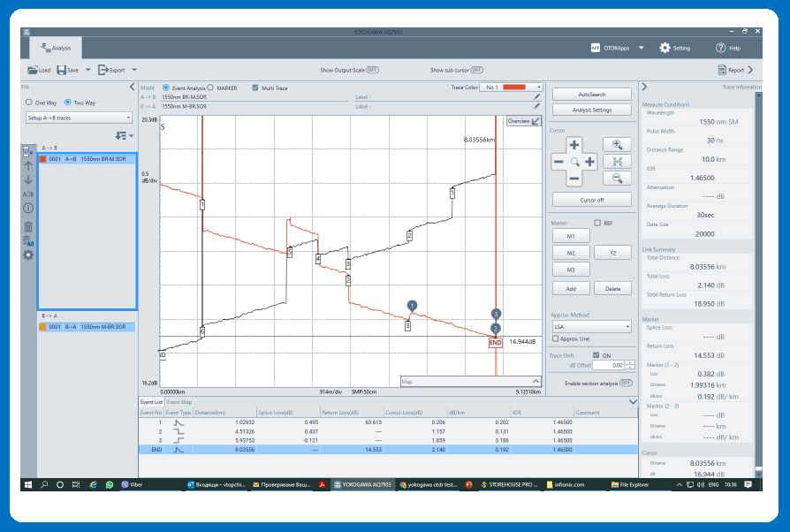Image resolution: width=790 pixels, height=532 pixels.
Task: Click the Delete event button
Action: click(612, 289)
